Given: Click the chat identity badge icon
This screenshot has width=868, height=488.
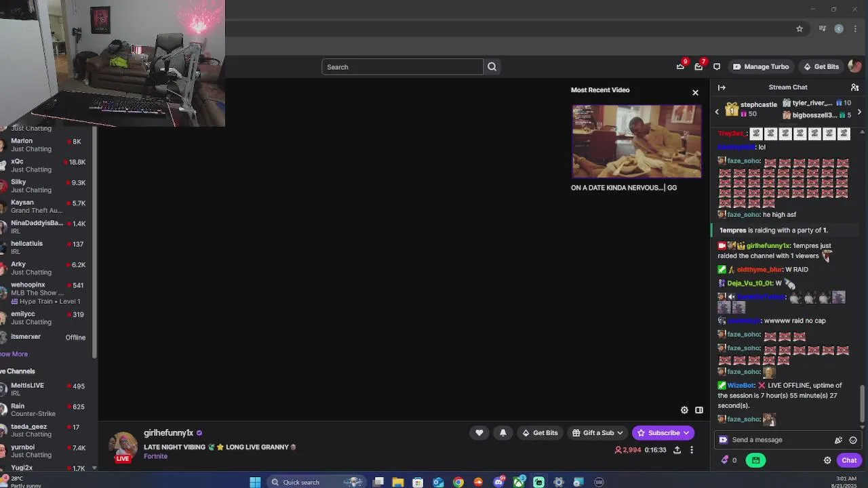Looking at the screenshot, I should click(x=724, y=440).
